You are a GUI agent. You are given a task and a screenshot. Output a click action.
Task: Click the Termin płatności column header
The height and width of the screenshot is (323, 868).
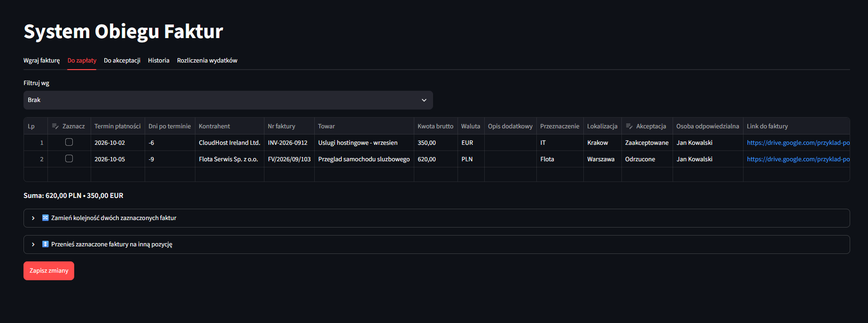tap(117, 126)
